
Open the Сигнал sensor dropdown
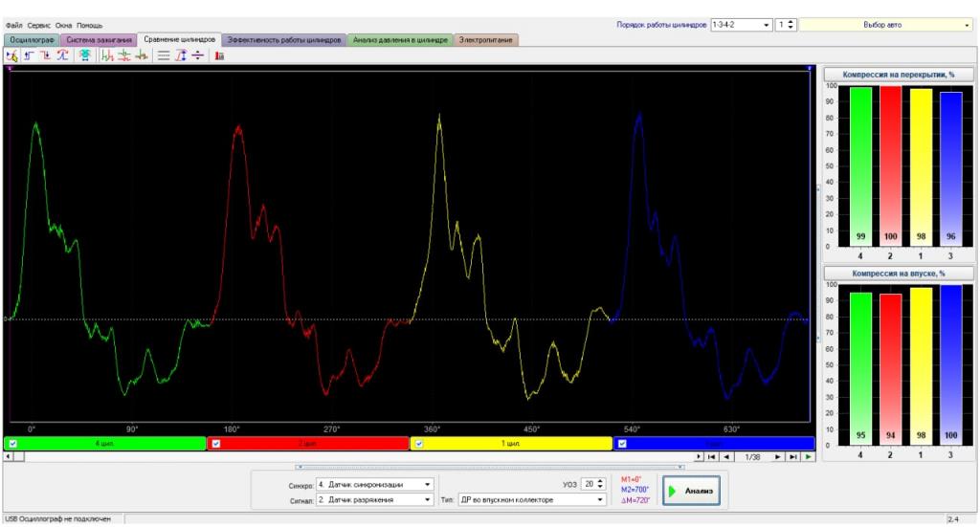pos(428,499)
